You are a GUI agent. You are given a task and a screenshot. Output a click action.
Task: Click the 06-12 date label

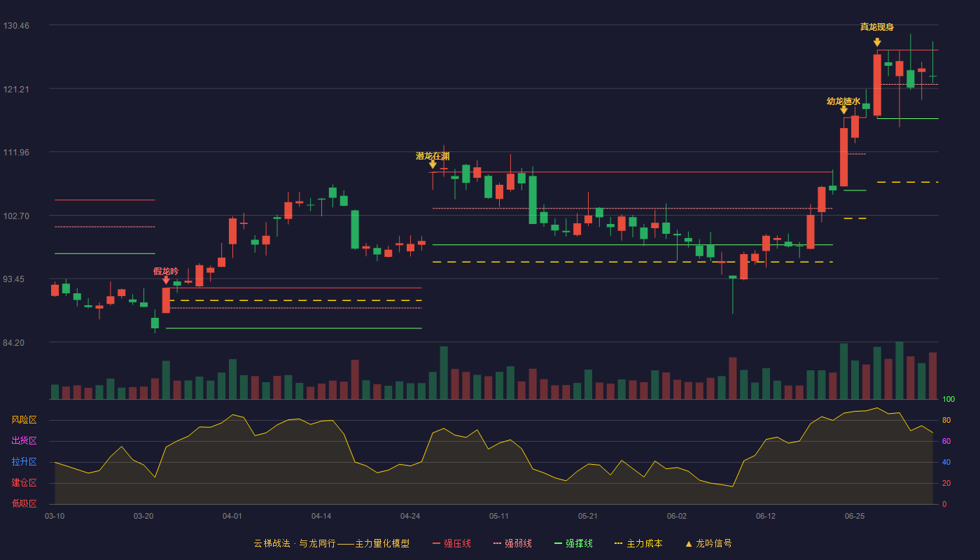click(x=766, y=516)
